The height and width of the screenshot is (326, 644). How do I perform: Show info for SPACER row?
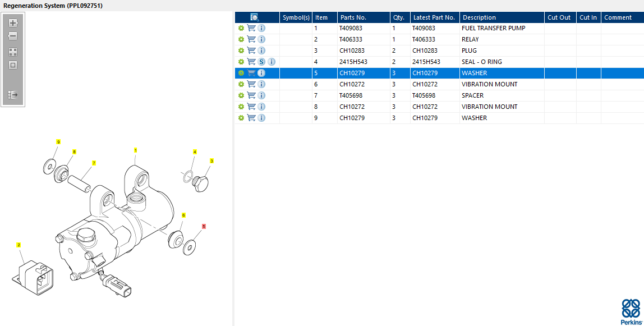[x=261, y=95]
